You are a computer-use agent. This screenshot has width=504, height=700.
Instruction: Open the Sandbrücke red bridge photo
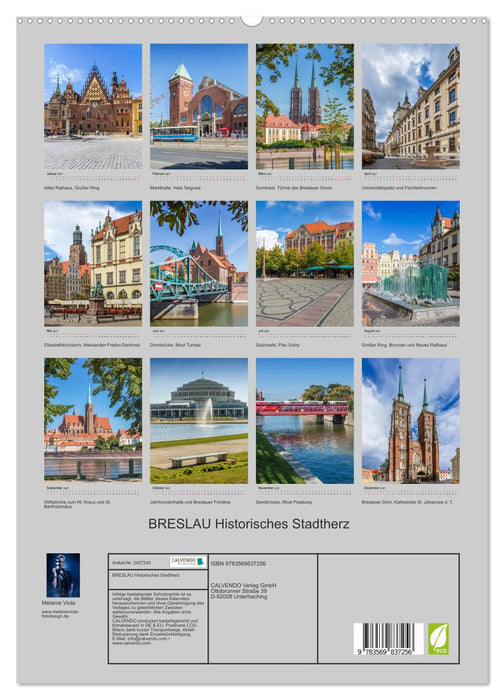pyautogui.click(x=305, y=421)
